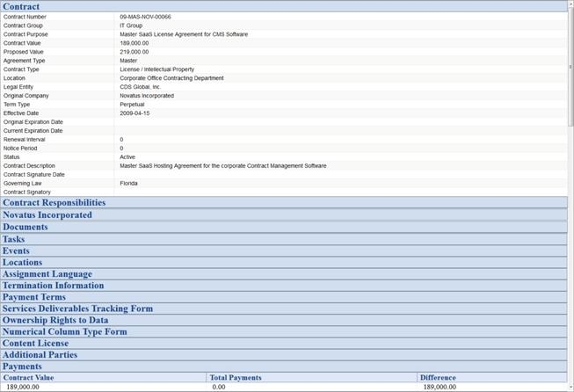The image size is (574, 392).
Task: Click the Contract Signature Date label
Action: [x=34, y=175]
